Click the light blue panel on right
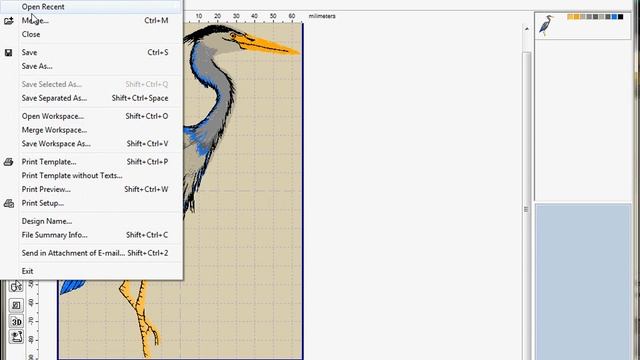Image resolution: width=640 pixels, height=360 pixels. coord(583,282)
